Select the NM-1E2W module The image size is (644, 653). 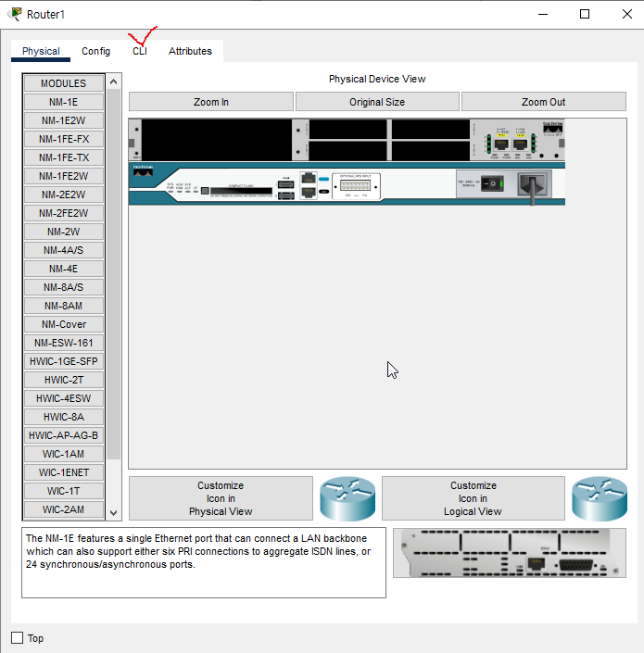[x=64, y=120]
